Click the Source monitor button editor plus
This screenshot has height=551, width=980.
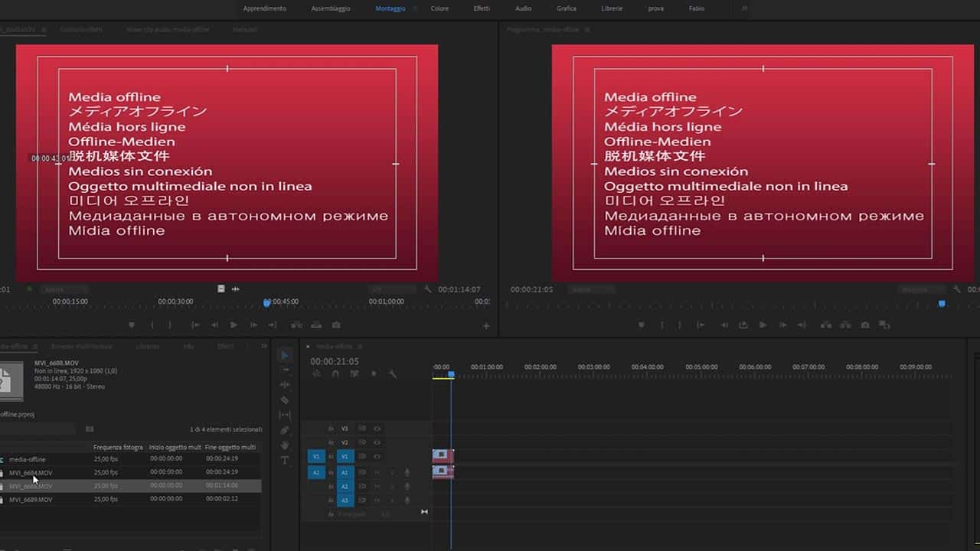coord(485,326)
